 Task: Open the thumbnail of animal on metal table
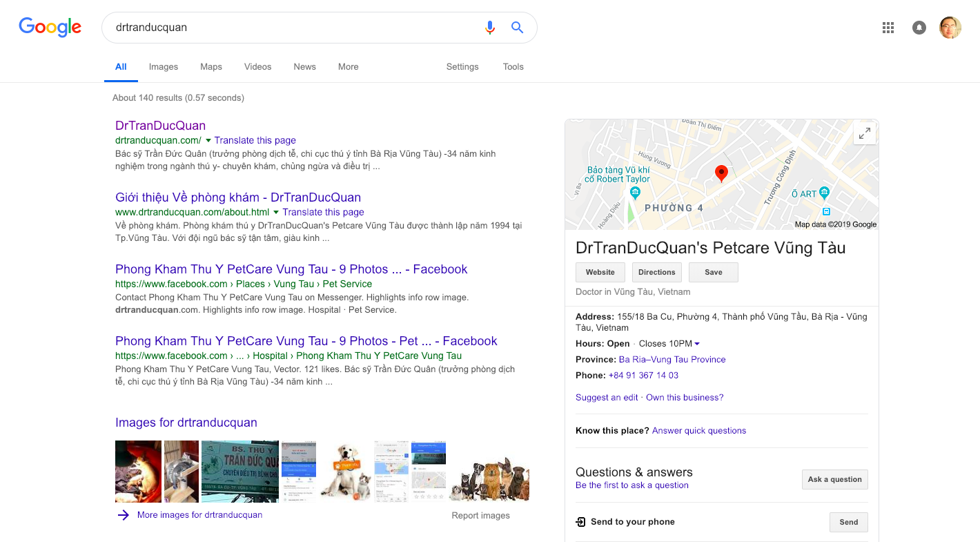[x=182, y=471]
